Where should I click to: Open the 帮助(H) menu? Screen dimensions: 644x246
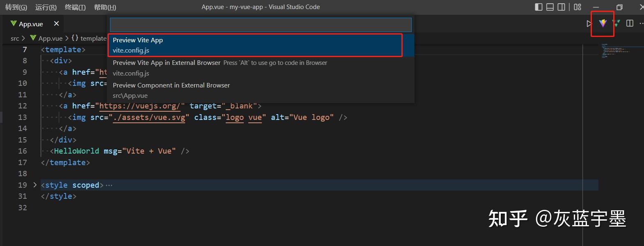(105, 7)
